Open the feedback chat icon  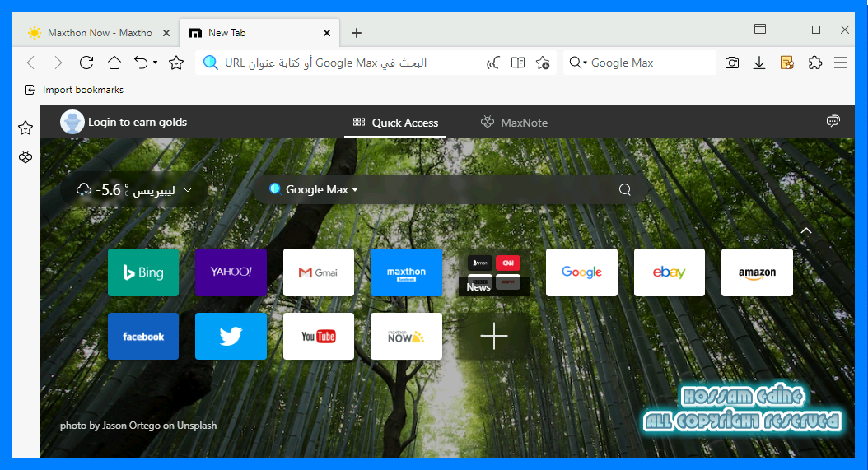[x=833, y=121]
